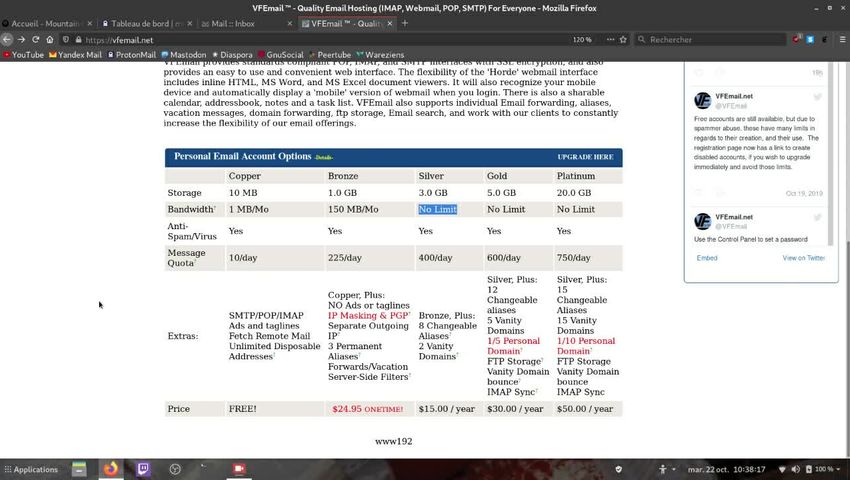Show site security padlock info
The height and width of the screenshot is (480, 850).
coord(79,40)
